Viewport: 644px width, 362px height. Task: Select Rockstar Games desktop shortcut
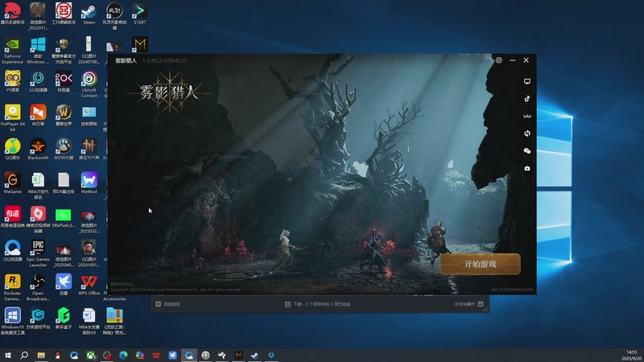pyautogui.click(x=12, y=287)
